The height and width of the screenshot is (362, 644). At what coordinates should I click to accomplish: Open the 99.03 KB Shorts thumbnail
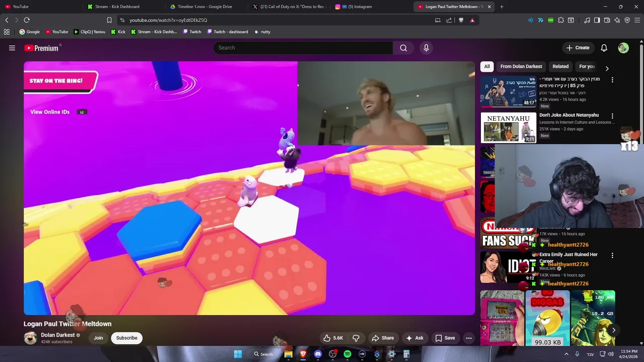click(547, 318)
